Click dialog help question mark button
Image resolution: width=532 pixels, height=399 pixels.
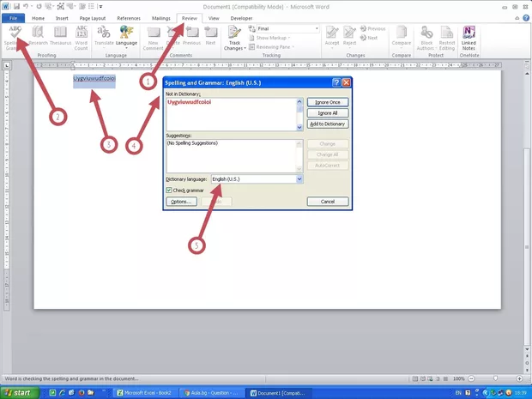click(x=336, y=82)
